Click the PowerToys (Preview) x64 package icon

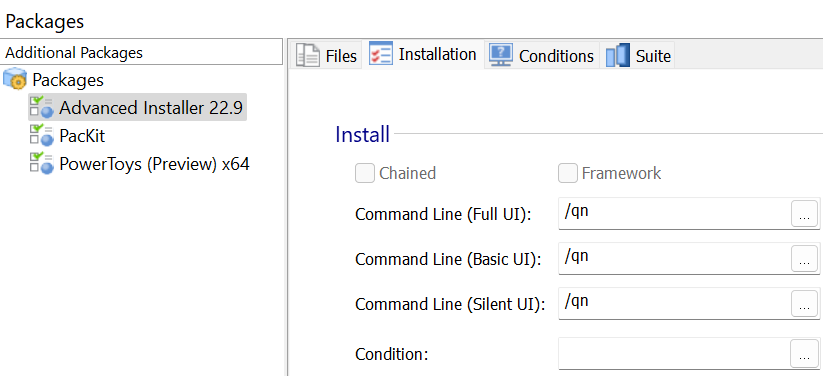coord(42,164)
